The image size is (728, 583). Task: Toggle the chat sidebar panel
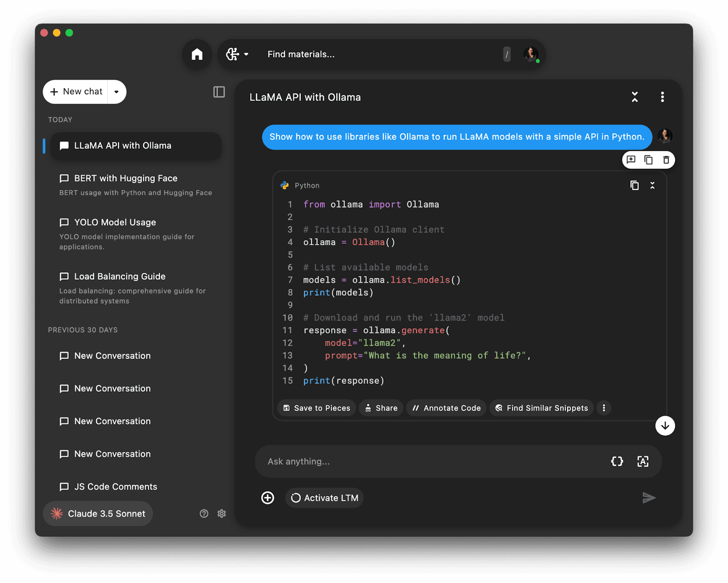(219, 92)
